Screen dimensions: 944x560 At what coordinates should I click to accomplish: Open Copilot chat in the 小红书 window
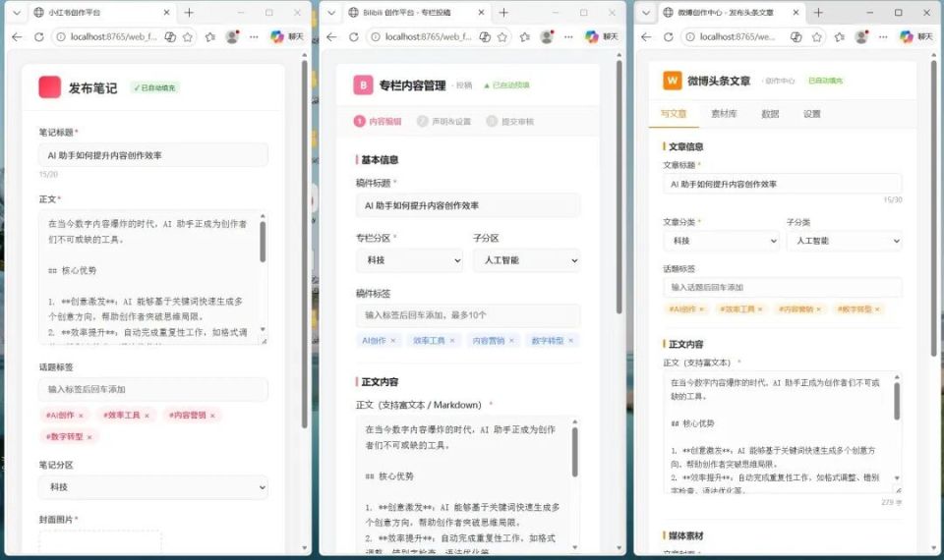pyautogui.click(x=286, y=37)
